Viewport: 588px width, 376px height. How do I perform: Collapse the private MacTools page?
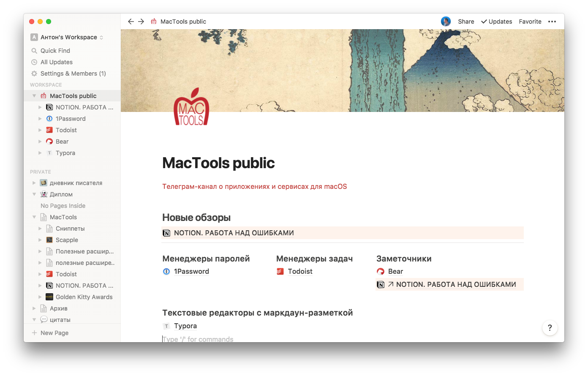[34, 217]
